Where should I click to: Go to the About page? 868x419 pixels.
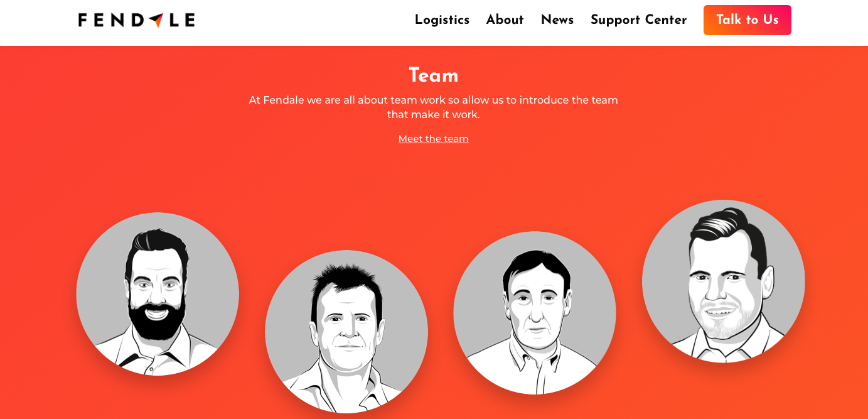[505, 20]
